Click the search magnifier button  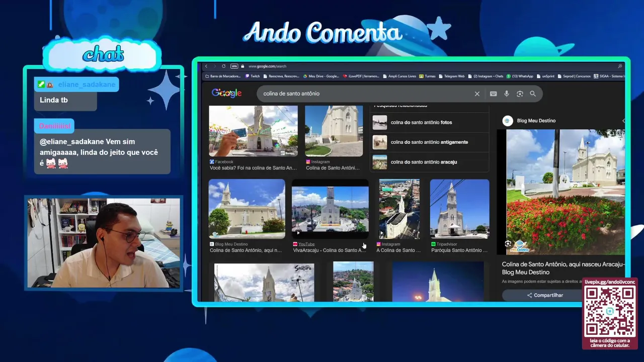click(533, 94)
